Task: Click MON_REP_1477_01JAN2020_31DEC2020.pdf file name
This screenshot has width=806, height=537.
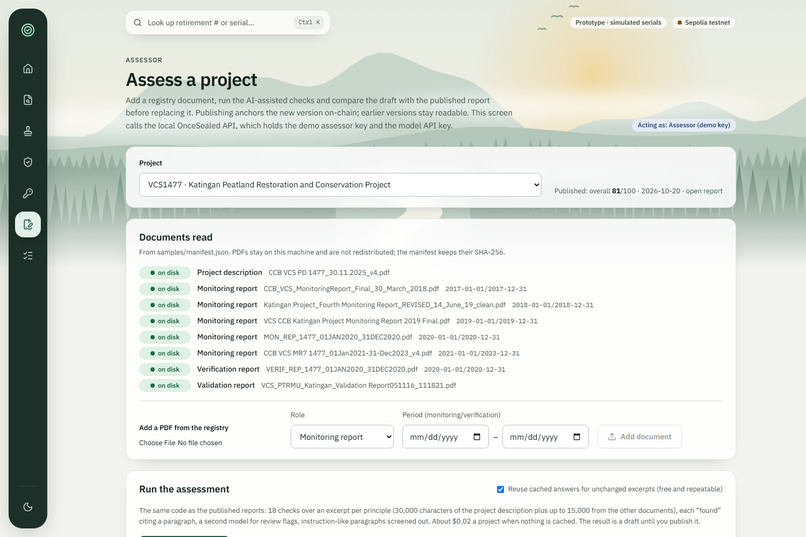Action: 338,337
